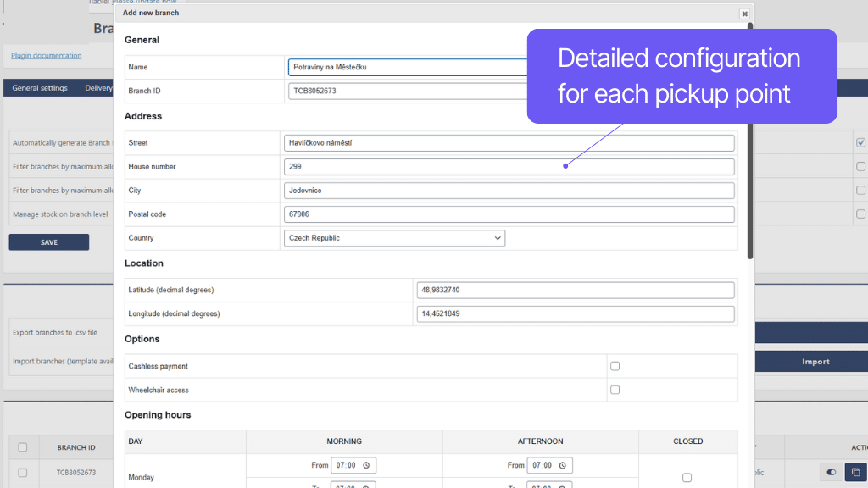Click the BRANCH ID column header
The height and width of the screenshot is (488, 868).
coord(76,447)
